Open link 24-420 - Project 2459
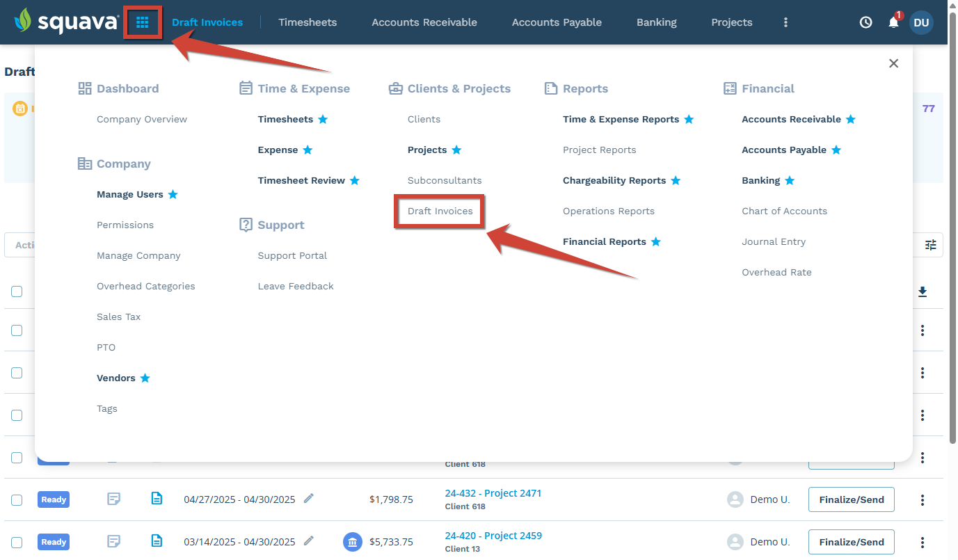This screenshot has height=560, width=958. click(493, 536)
